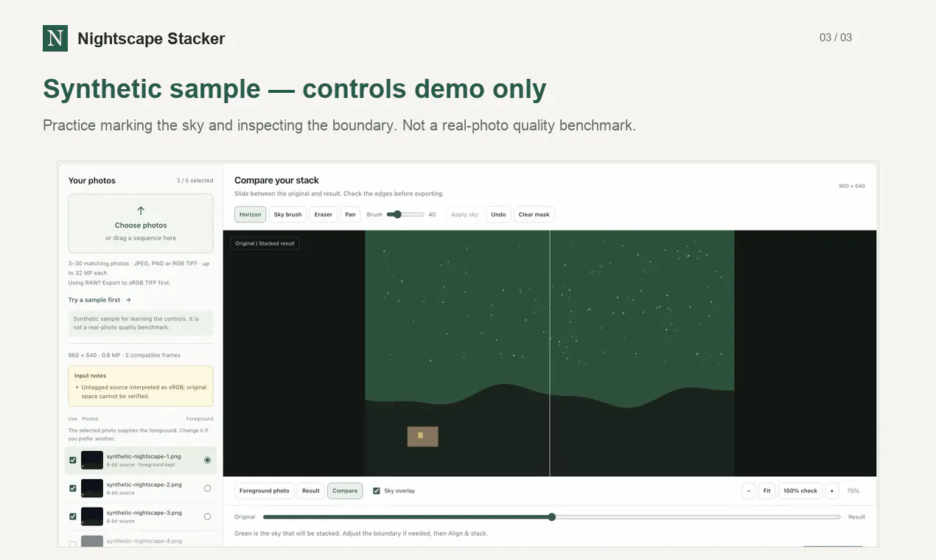This screenshot has height=560, width=936.
Task: Open the Try a sample first link
Action: click(x=99, y=300)
